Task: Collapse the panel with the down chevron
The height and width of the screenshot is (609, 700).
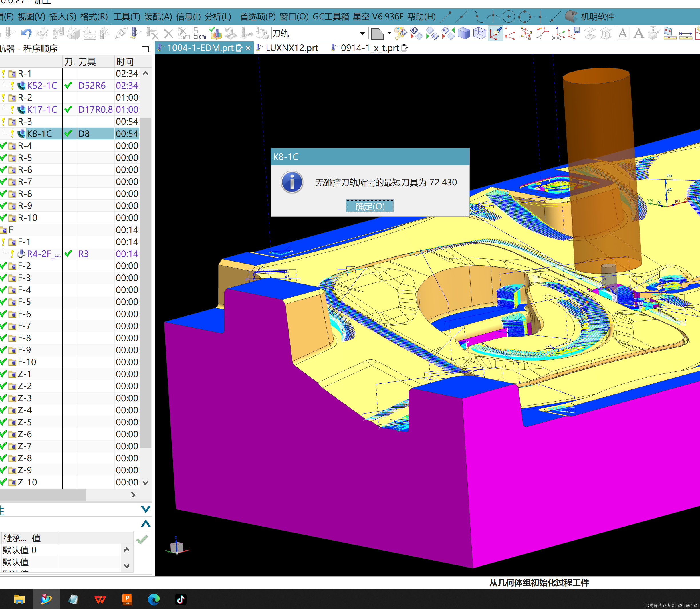Action: pos(145,509)
